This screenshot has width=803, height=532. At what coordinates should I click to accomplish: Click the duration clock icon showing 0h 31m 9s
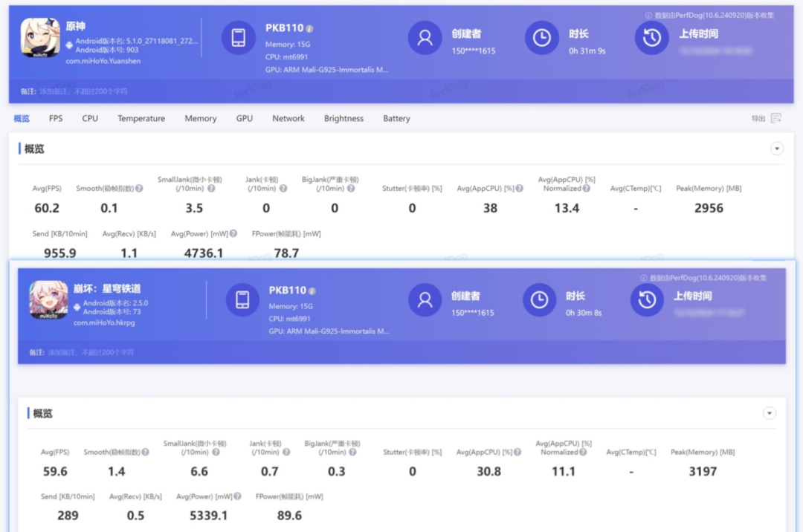pos(542,38)
